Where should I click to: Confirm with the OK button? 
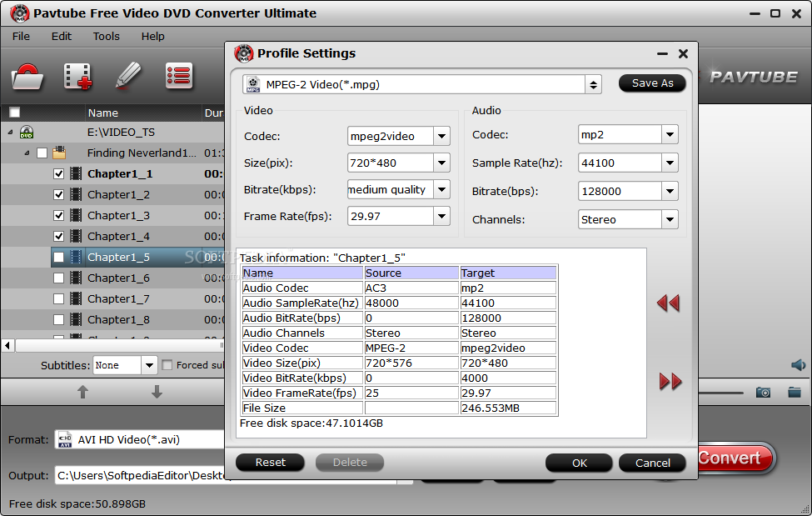580,463
